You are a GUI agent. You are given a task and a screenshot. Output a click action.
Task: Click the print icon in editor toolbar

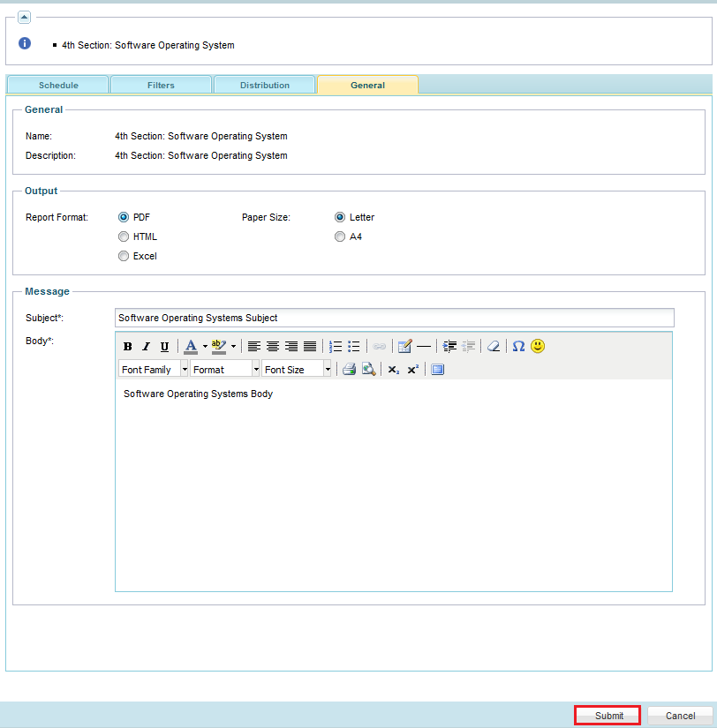click(349, 370)
